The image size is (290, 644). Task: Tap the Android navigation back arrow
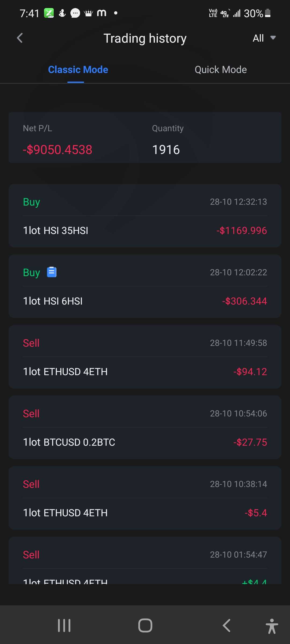(x=226, y=625)
